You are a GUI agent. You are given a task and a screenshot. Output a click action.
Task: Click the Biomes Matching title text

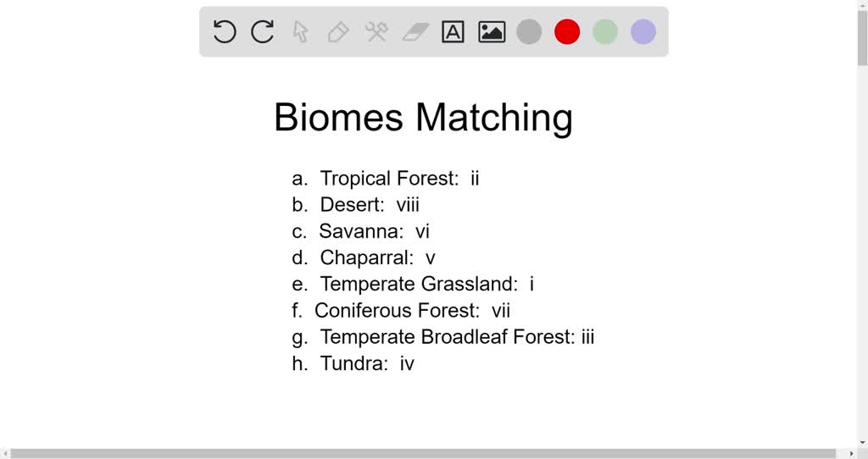(423, 117)
